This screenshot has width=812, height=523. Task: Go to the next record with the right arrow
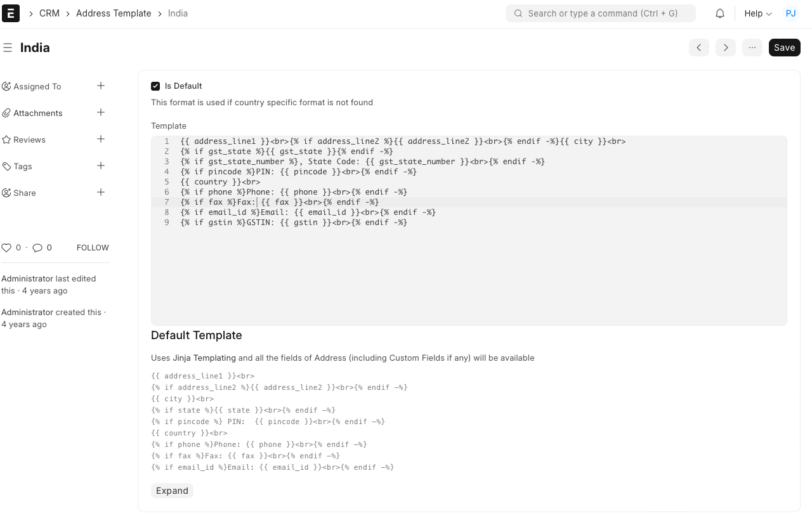[725, 48]
